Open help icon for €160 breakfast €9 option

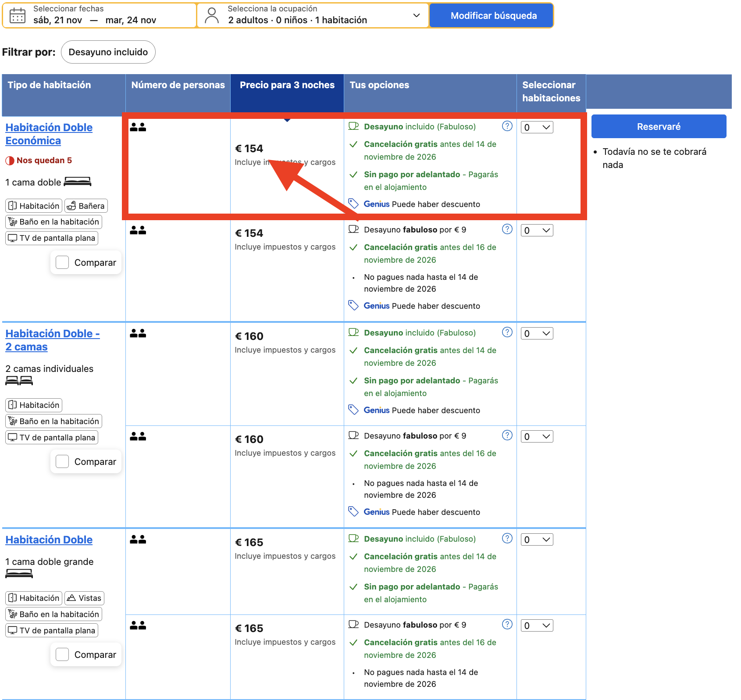[507, 436]
